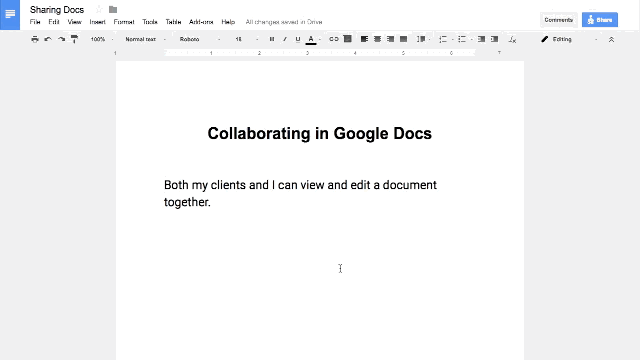
Task: Open the File menu
Action: click(x=35, y=22)
